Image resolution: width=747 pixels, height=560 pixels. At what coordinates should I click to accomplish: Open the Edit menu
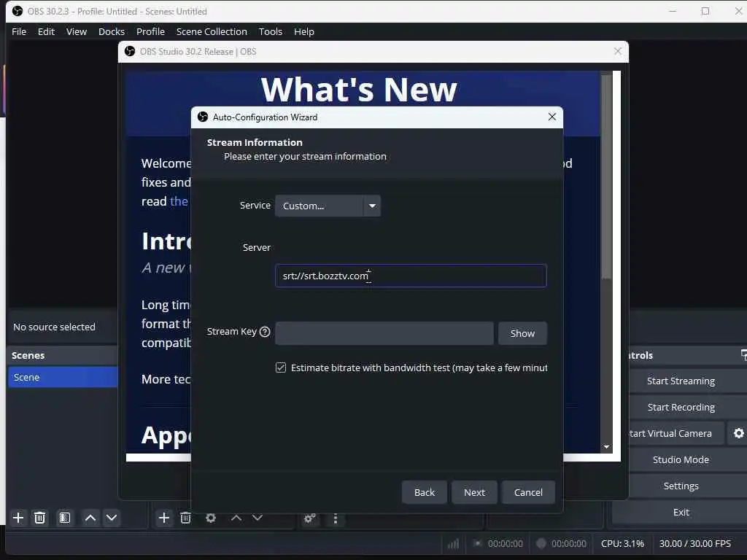coord(46,31)
